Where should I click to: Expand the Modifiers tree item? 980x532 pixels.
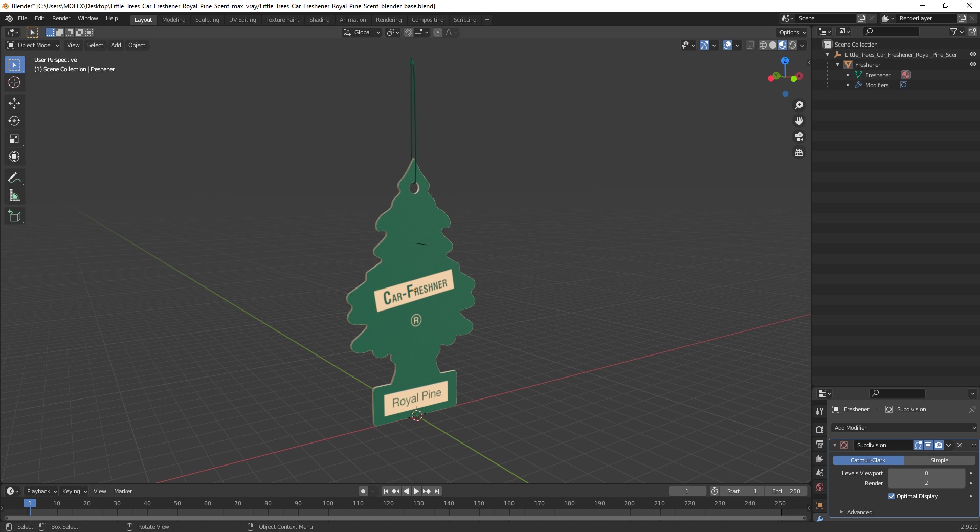point(848,85)
